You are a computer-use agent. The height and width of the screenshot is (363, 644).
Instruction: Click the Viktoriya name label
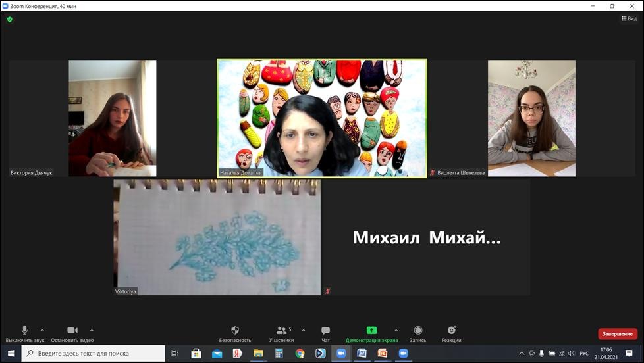pos(125,291)
